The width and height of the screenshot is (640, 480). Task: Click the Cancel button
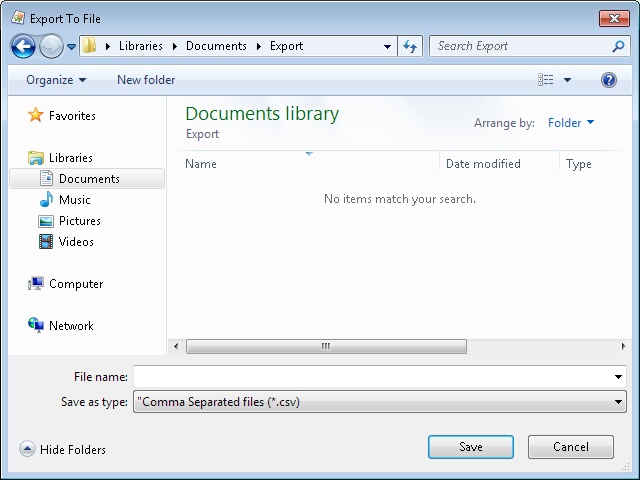click(x=571, y=447)
